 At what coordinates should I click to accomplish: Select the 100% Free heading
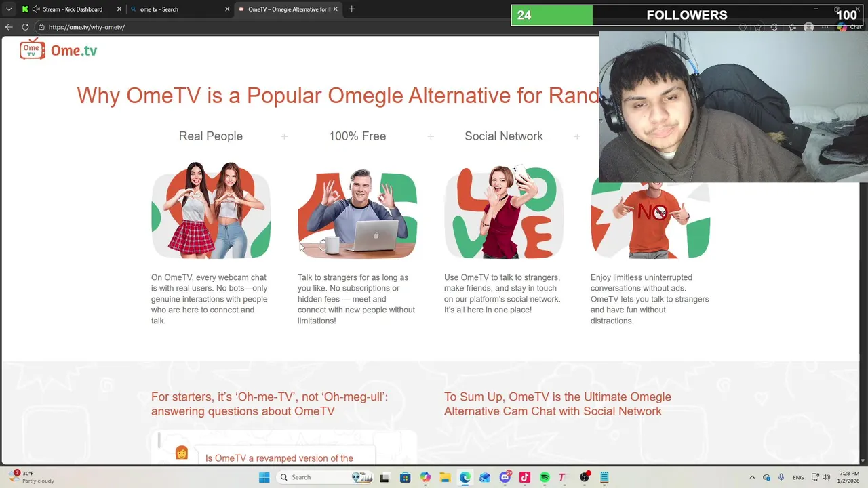tap(357, 136)
